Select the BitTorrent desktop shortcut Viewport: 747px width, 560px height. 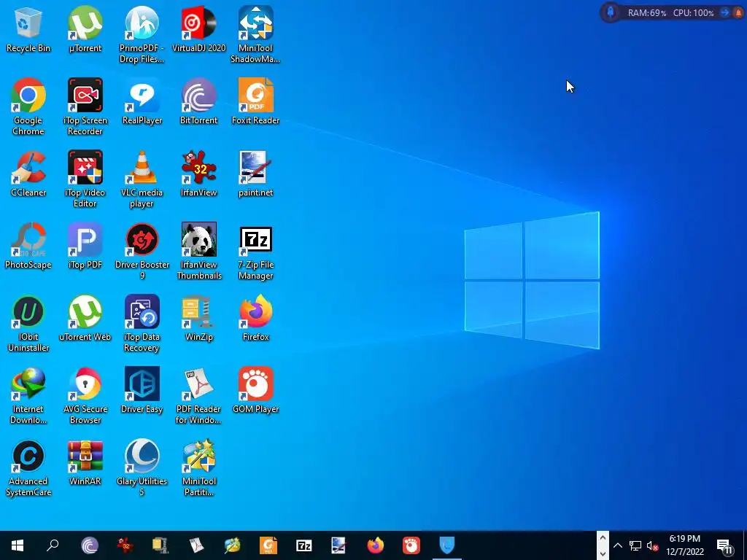tap(198, 102)
